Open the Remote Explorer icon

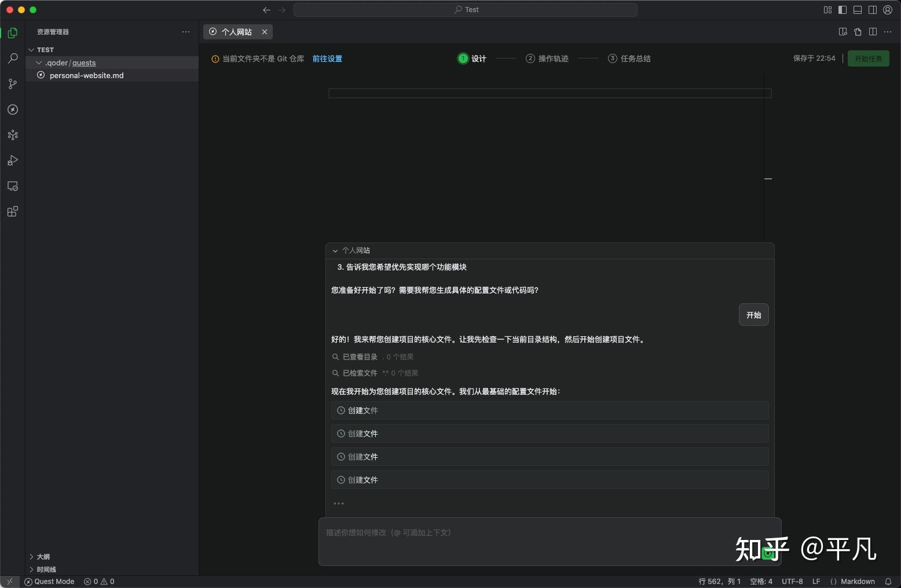point(12,186)
